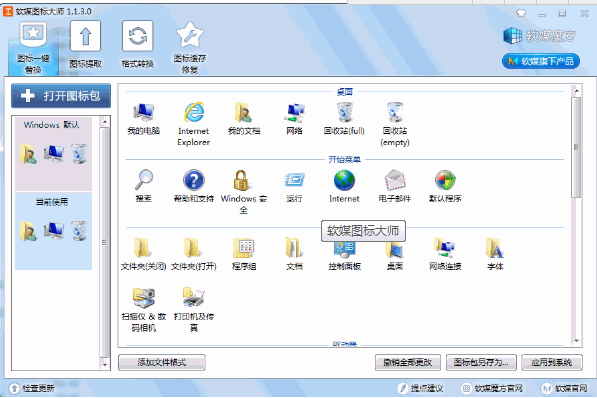Screen dimensions: 597x398
Task: Click the 打开图标包 button
Action: [x=61, y=96]
